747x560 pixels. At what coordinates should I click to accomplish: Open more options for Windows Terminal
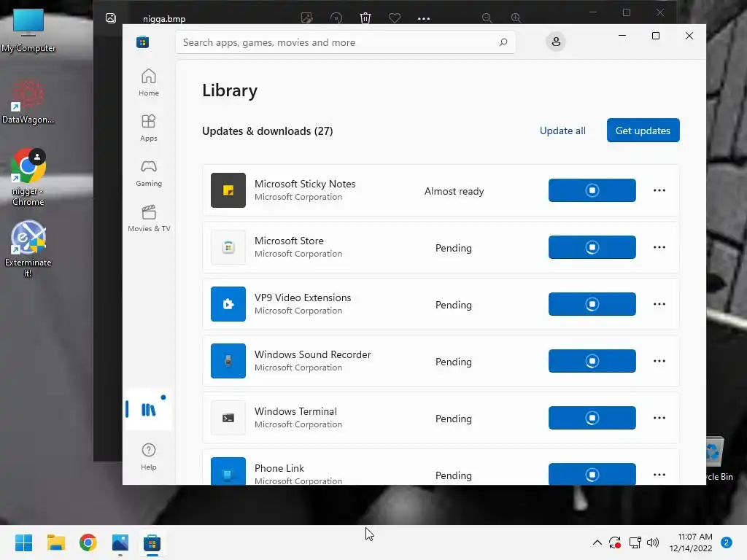pyautogui.click(x=659, y=418)
